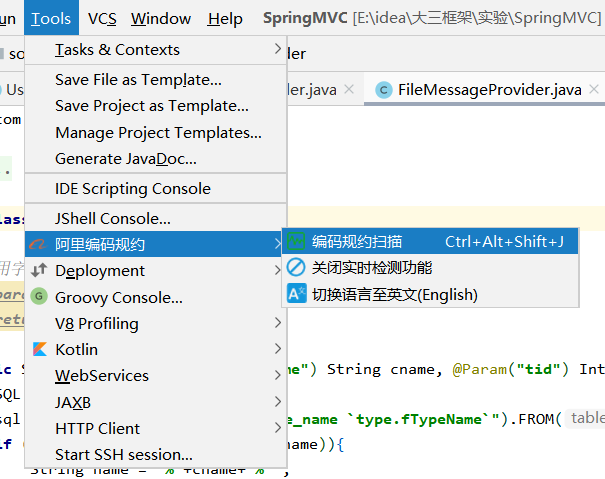Select the 阿里编码规约 menu entry
This screenshot has height=479, width=605.
point(154,244)
